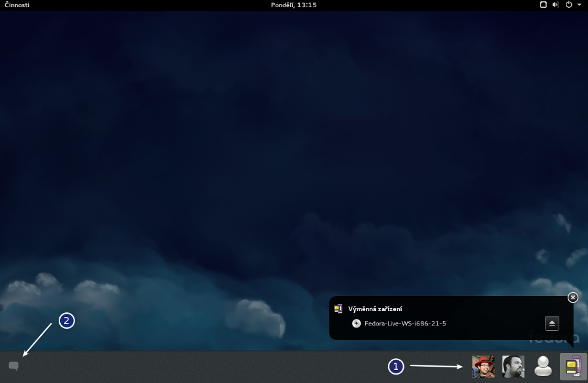Image resolution: width=588 pixels, height=383 pixels.
Task: Click the numbered circle 2 marker
Action: pos(66,321)
